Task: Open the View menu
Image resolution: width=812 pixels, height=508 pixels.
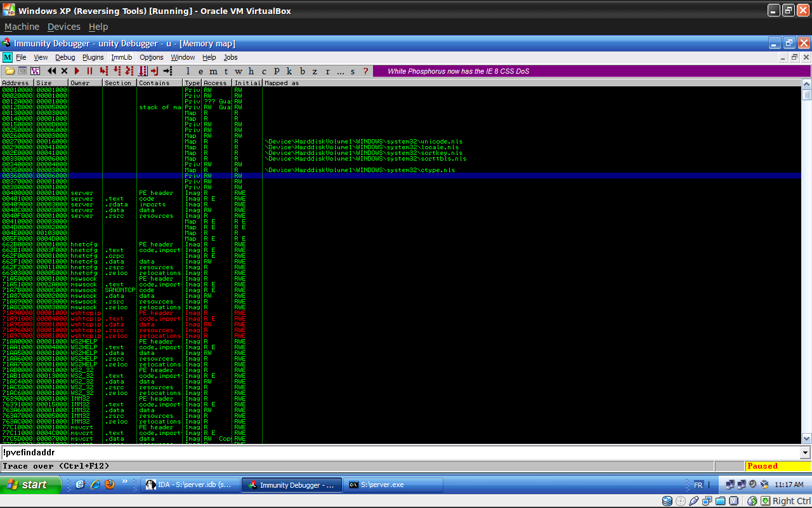Action: coord(41,57)
